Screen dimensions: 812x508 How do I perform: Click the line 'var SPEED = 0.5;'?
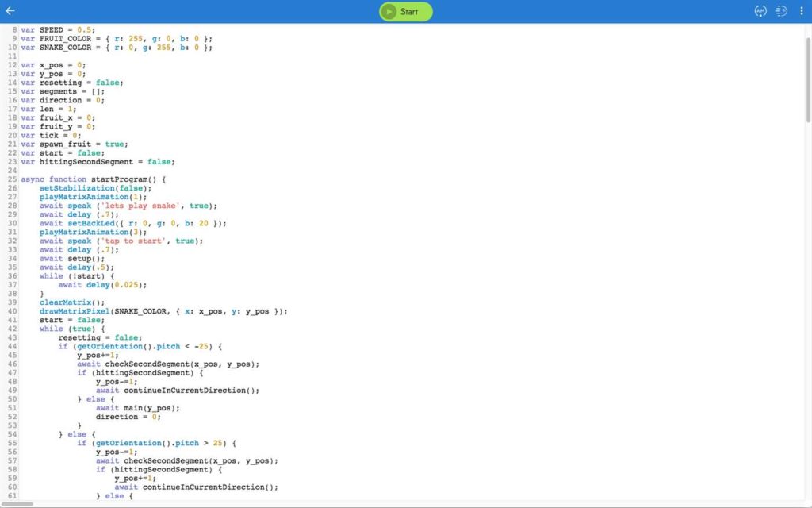(x=58, y=30)
